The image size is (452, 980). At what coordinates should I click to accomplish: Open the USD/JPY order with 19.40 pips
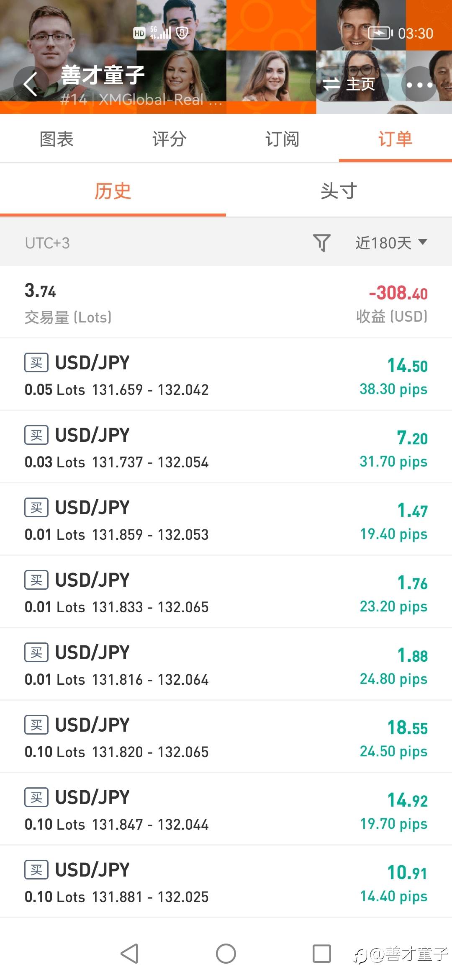[x=226, y=520]
